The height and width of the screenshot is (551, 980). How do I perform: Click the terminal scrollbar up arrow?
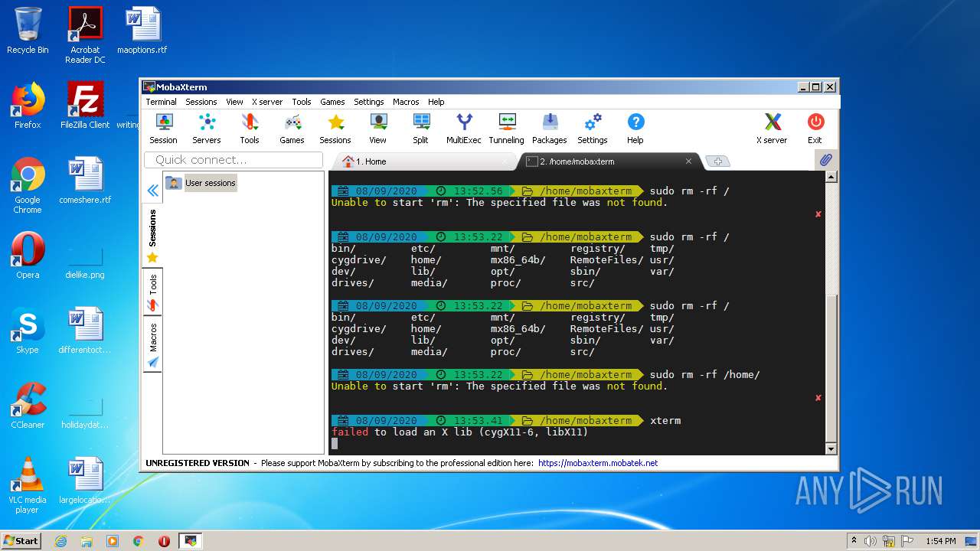[x=831, y=177]
